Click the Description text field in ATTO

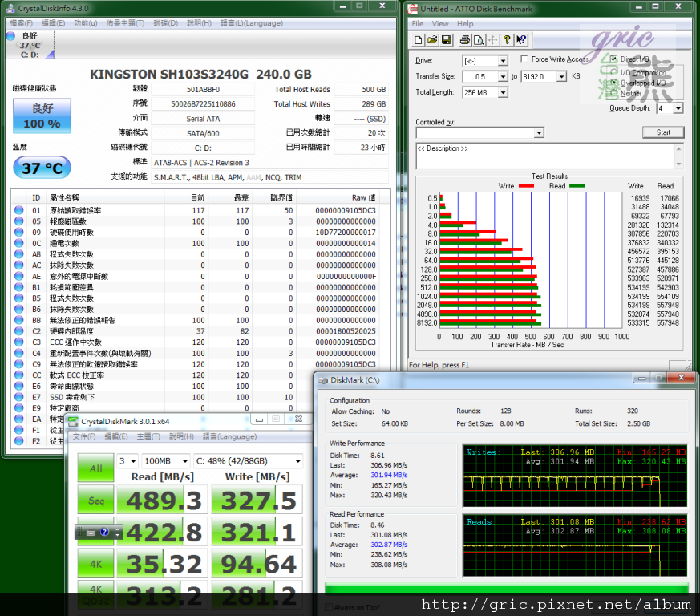(544, 156)
